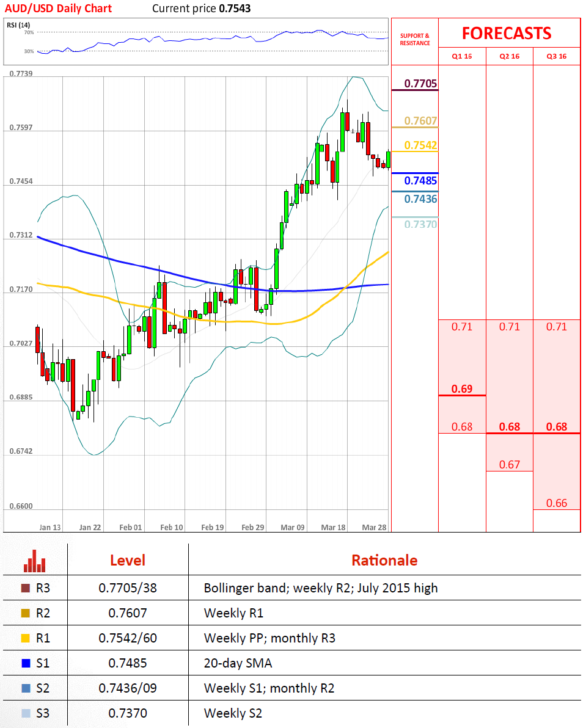The image size is (586, 728).
Task: Click the R2 gold swatch
Action: pos(26,613)
